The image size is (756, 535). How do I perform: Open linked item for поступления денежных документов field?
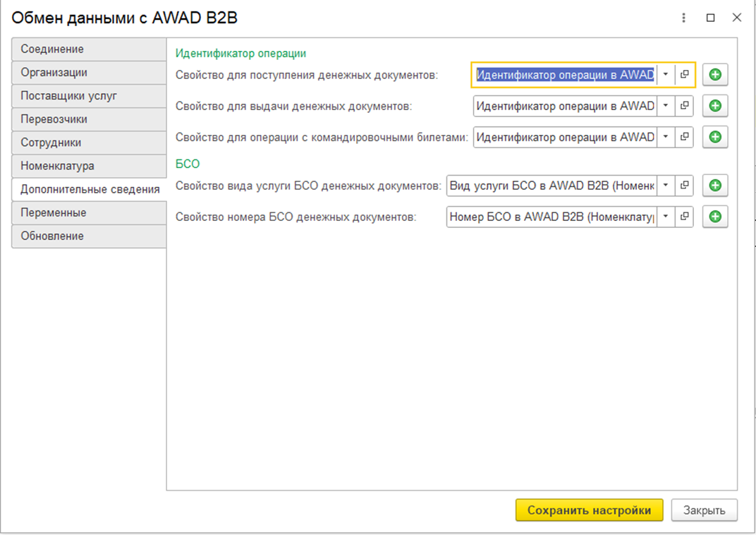point(684,75)
